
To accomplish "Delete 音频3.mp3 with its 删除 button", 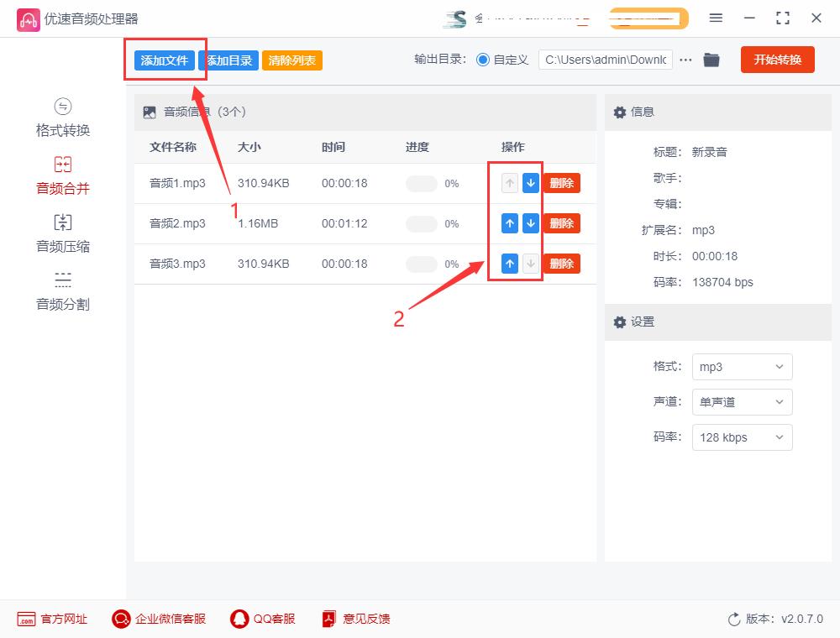I will [x=561, y=264].
